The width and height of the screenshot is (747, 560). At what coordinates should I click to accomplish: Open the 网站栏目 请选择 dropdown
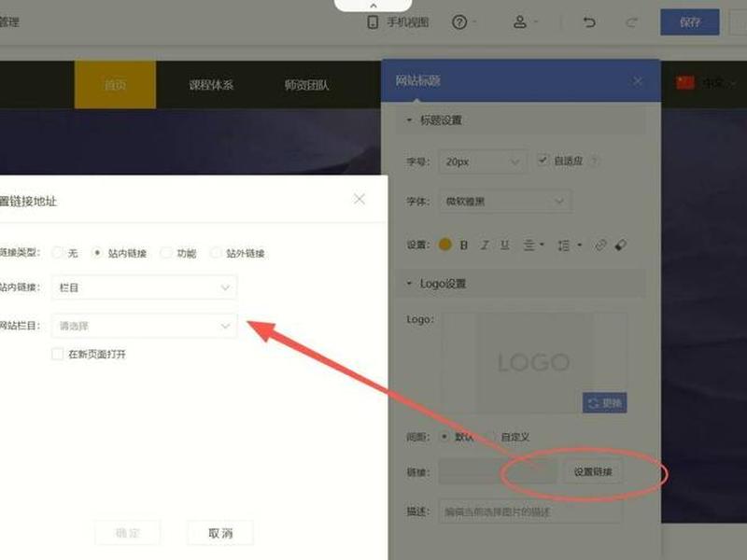coord(144,326)
